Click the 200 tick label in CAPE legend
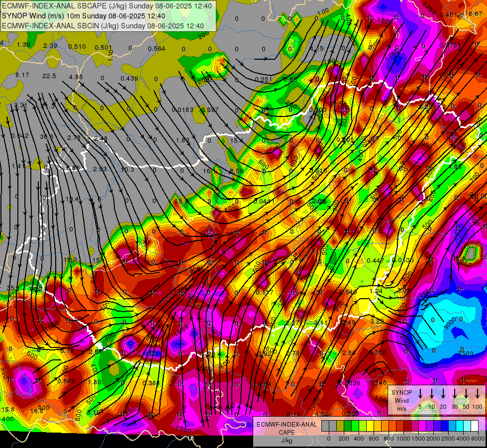Viewport: 487px width, 448px height. pyautogui.click(x=344, y=439)
